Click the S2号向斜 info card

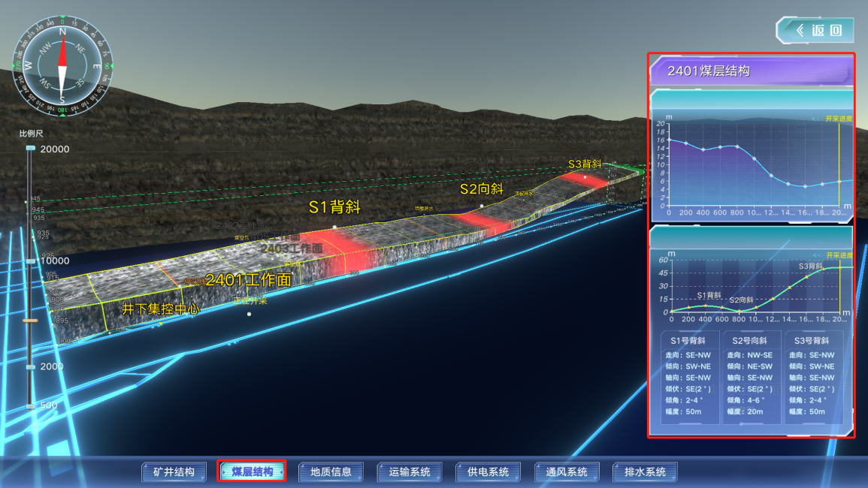751,376
